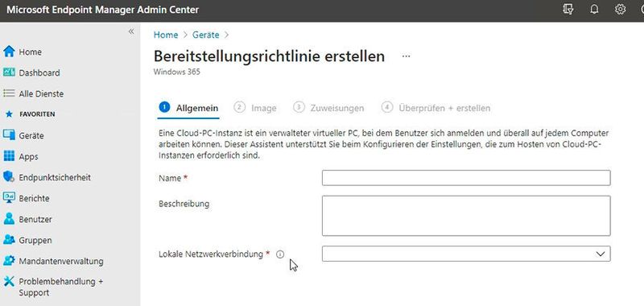The width and height of the screenshot is (644, 306).
Task: Select the Image step tab
Action: 255,108
